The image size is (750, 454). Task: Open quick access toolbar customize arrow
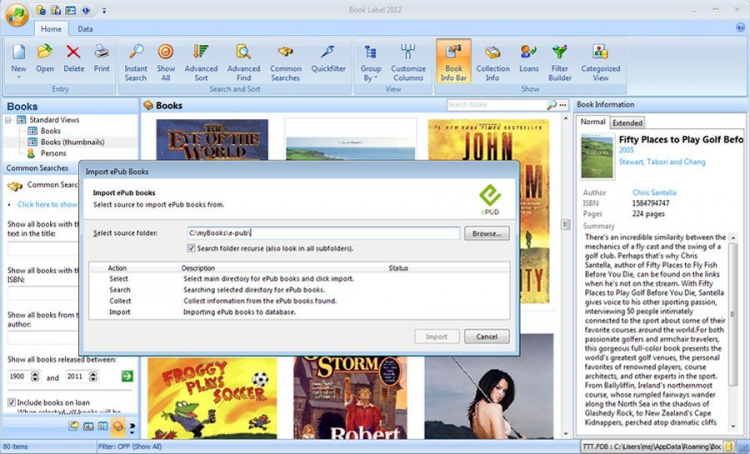point(104,10)
